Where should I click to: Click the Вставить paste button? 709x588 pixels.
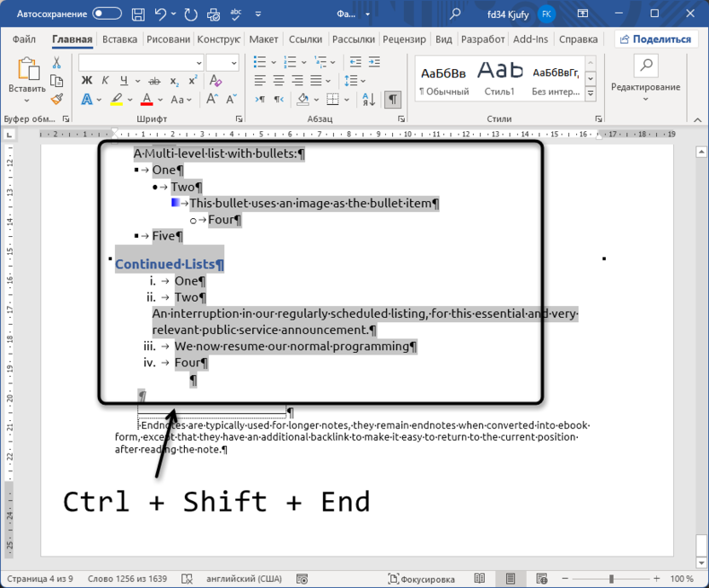pyautogui.click(x=27, y=75)
